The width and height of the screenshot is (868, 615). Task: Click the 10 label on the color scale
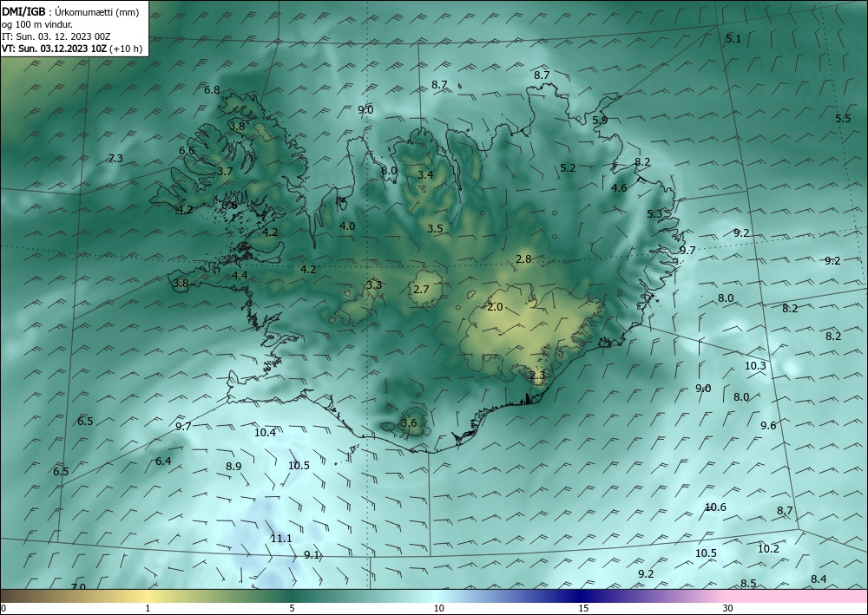click(438, 609)
